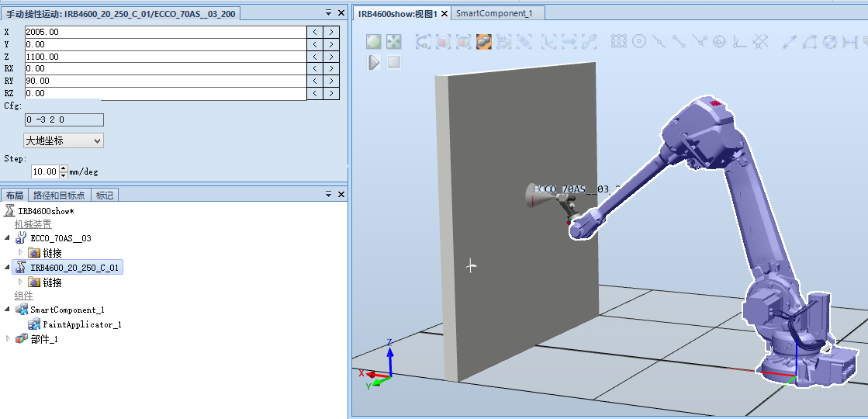Collapse the SmartComponent_1 tree node

click(7, 310)
